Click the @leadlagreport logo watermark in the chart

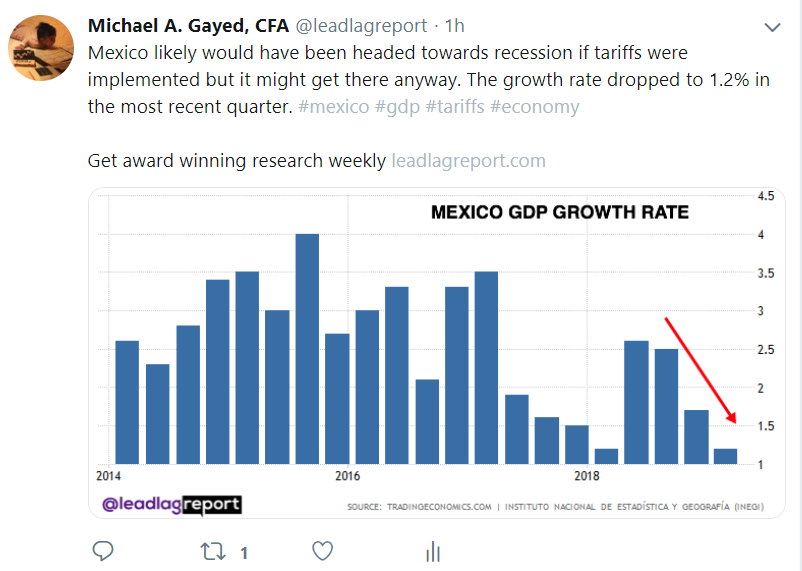click(x=172, y=505)
